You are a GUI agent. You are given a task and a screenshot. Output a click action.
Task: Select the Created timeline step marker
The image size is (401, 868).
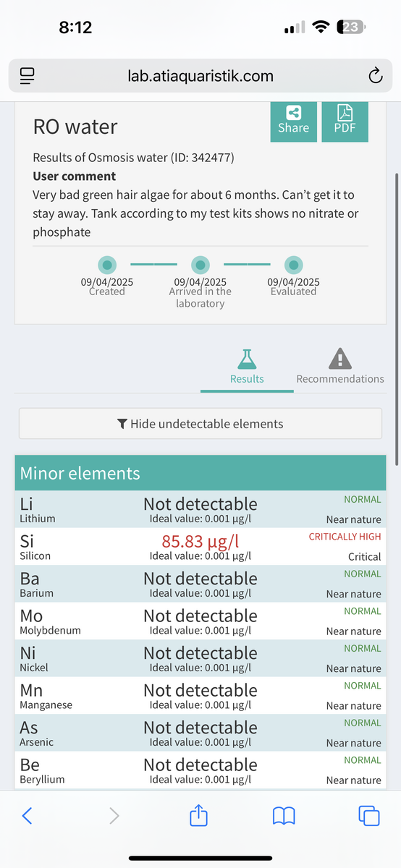point(107,265)
